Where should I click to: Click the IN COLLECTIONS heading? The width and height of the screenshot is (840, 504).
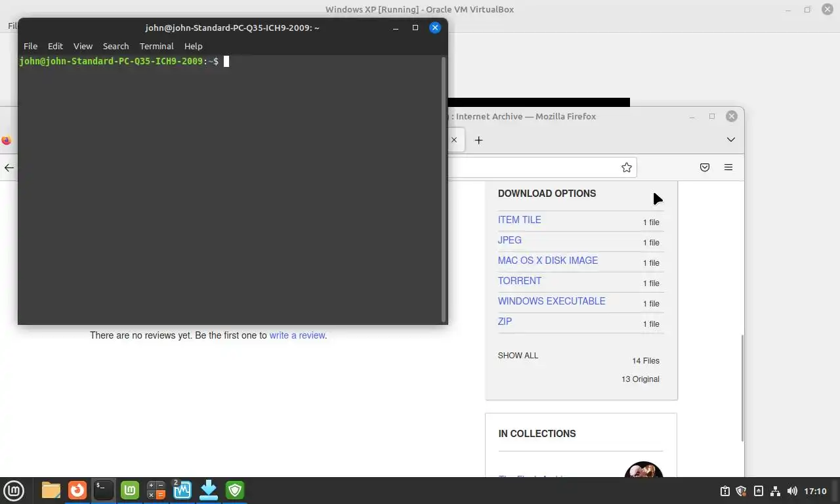(537, 434)
